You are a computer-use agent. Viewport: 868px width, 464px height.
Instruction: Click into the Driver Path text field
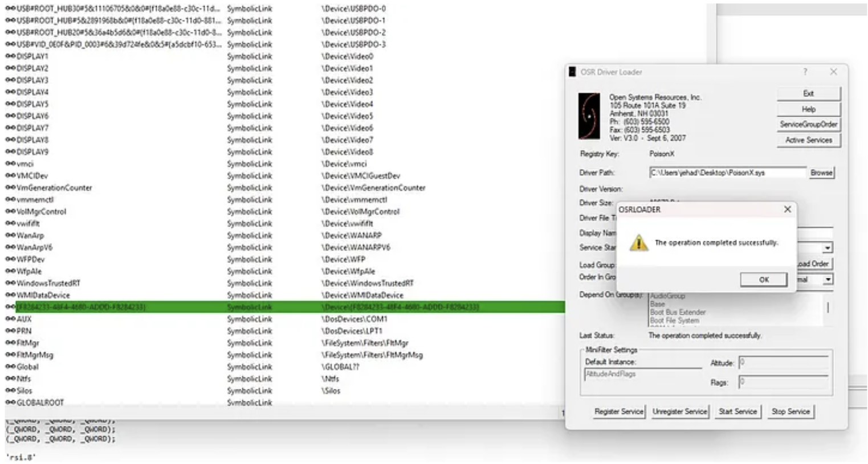(x=727, y=173)
